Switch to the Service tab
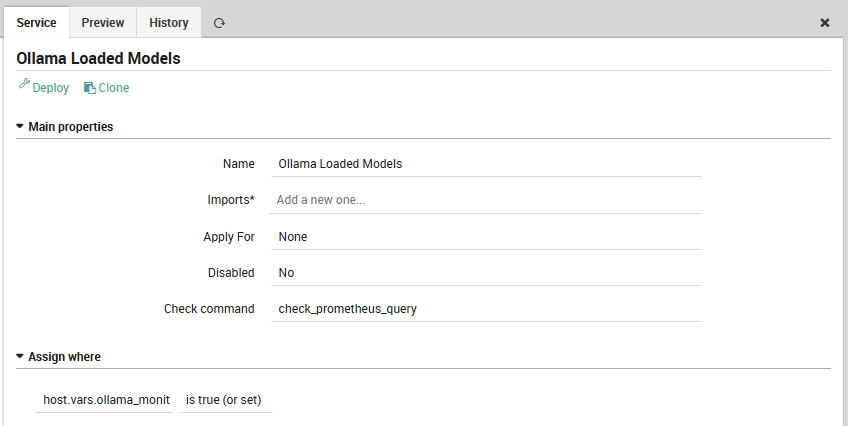The height and width of the screenshot is (426, 848). click(x=37, y=23)
